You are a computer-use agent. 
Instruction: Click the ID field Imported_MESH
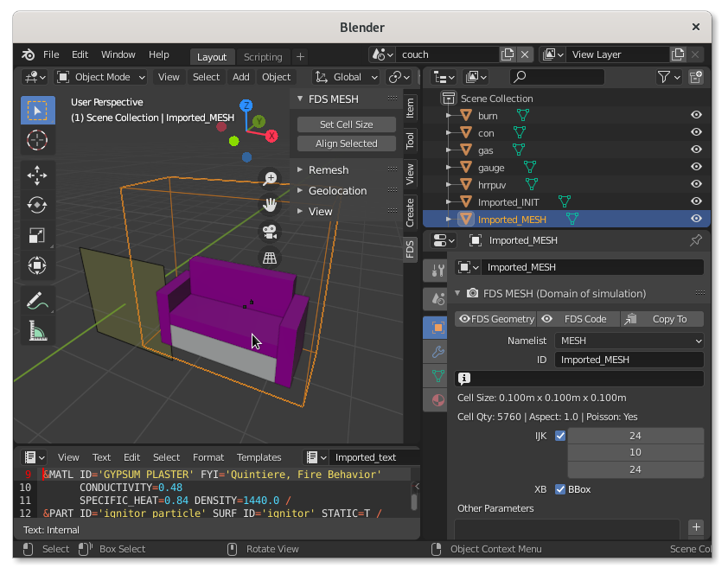coord(629,360)
